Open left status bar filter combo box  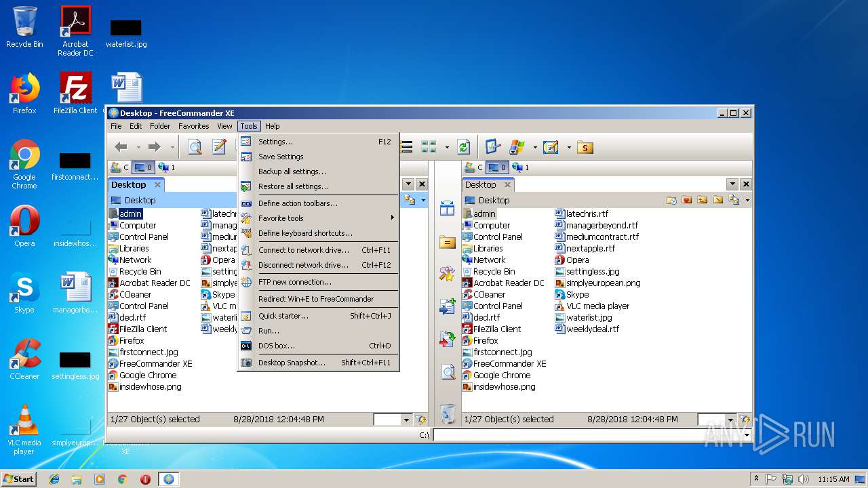(393, 420)
